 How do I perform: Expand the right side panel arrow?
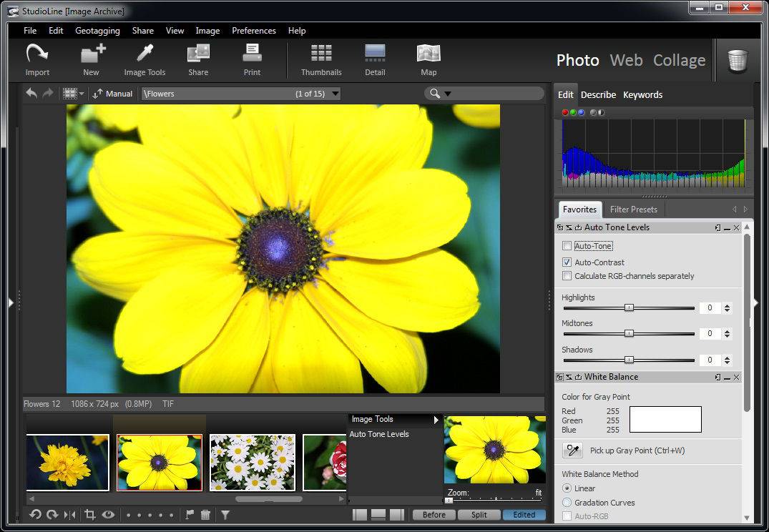(x=756, y=302)
